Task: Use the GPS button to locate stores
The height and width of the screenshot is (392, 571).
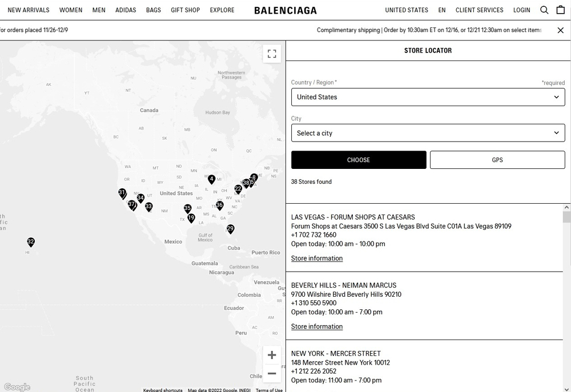Action: coord(497,160)
